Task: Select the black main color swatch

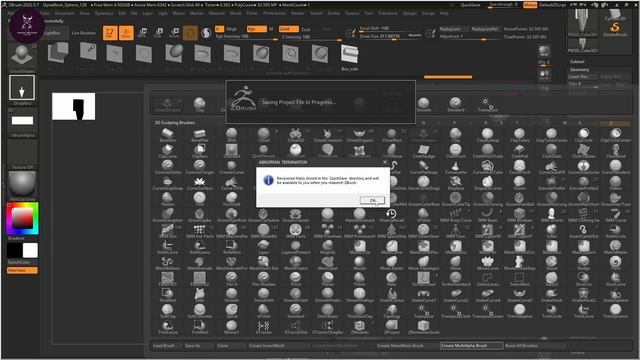Action: point(15,251)
